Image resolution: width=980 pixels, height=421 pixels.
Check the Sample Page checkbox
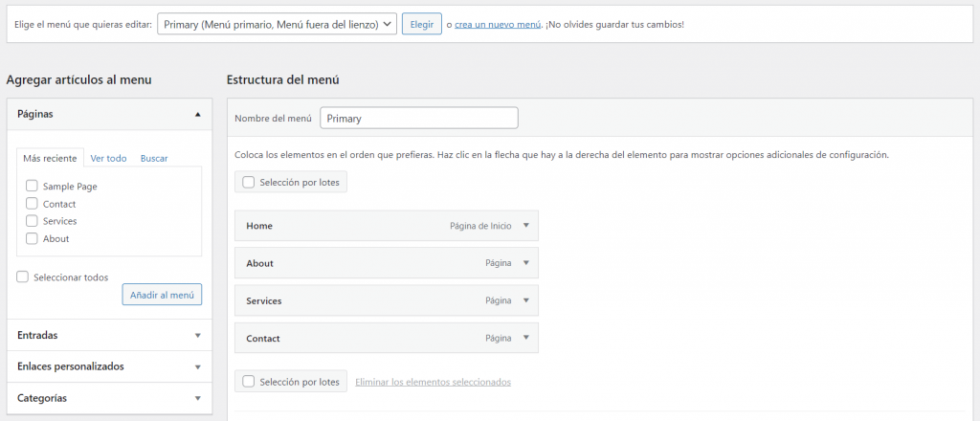(x=33, y=187)
